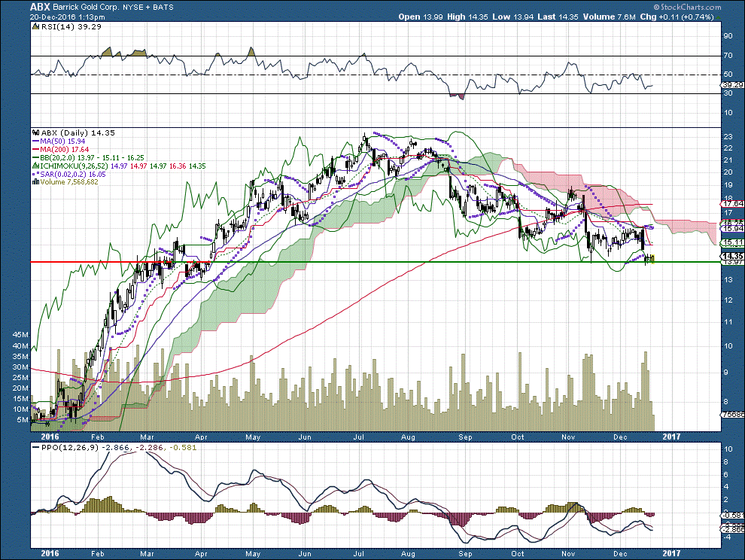The image size is (745, 560).
Task: Click the 14.35 last price flag
Action: (732, 256)
